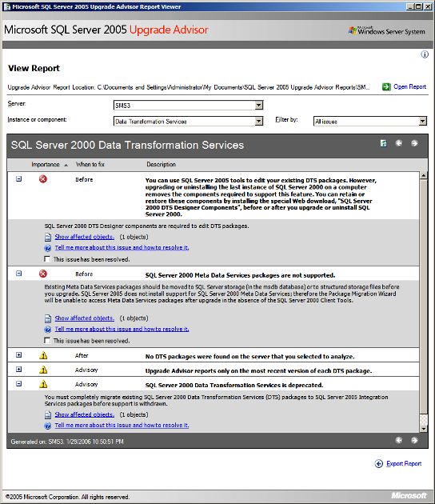This screenshot has height=504, width=435.
Task: Click the report list scroll down arrow
Action: tap(424, 429)
